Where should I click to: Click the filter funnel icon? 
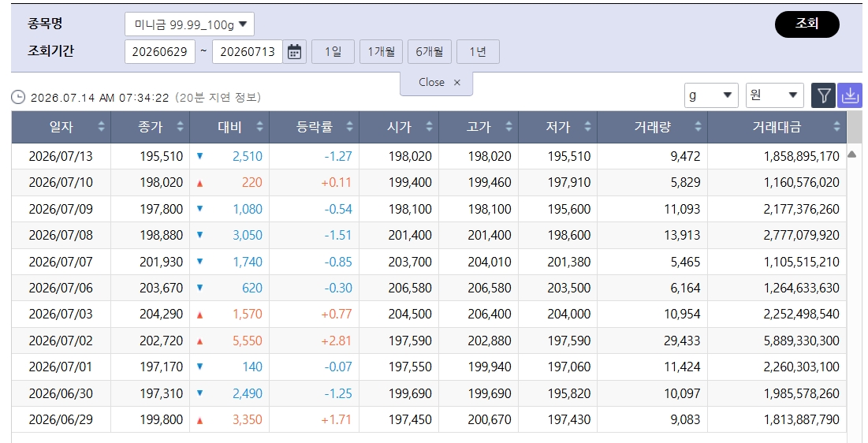tap(823, 96)
